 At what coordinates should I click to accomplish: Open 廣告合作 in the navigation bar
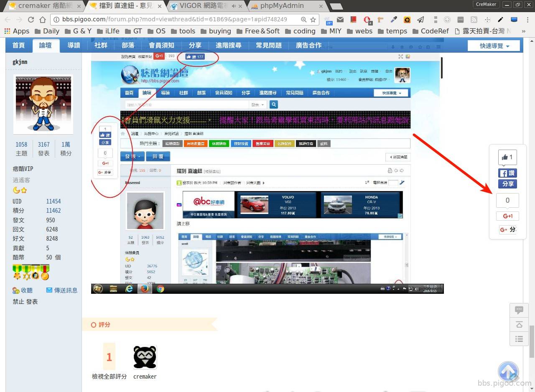pyautogui.click(x=309, y=45)
